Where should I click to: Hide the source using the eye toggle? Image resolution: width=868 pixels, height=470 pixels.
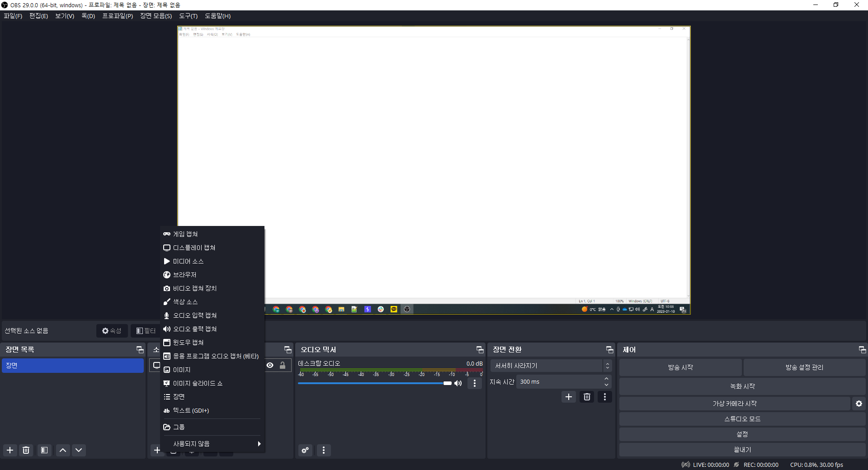[270, 366]
